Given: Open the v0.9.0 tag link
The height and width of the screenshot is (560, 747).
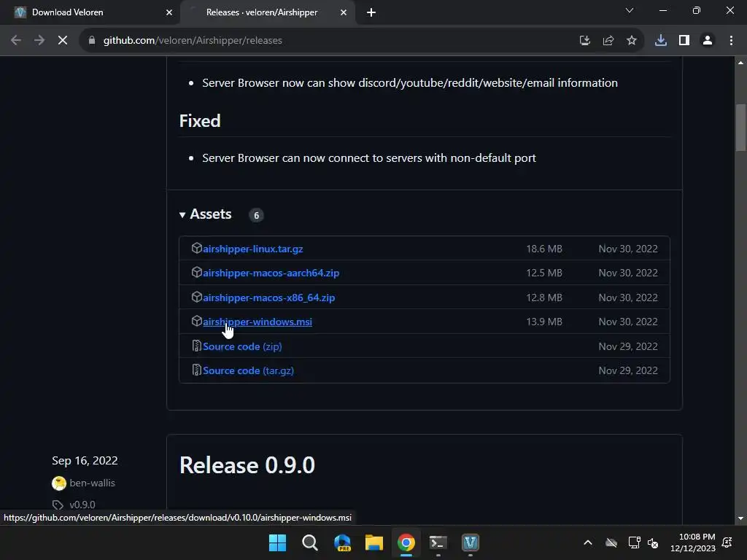Looking at the screenshot, I should pyautogui.click(x=82, y=505).
